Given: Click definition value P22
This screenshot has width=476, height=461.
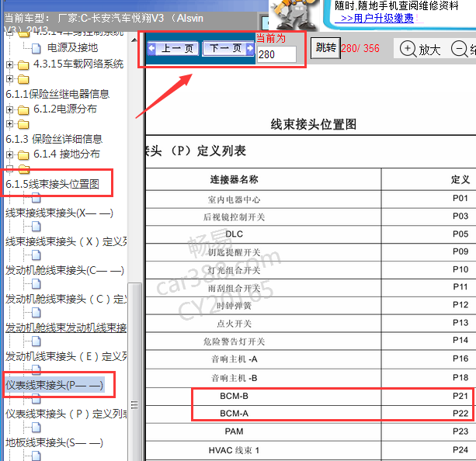Looking at the screenshot, I should pyautogui.click(x=460, y=414).
